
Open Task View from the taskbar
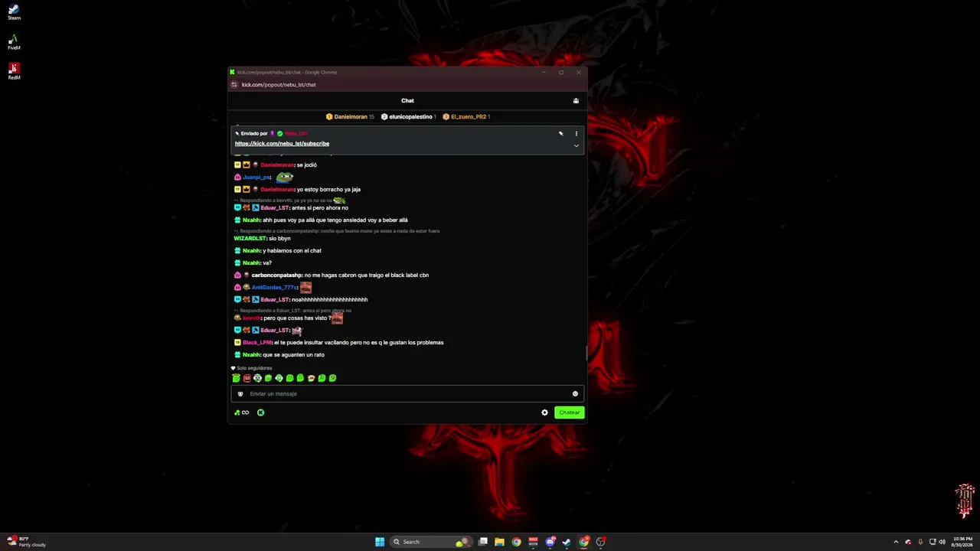483,542
